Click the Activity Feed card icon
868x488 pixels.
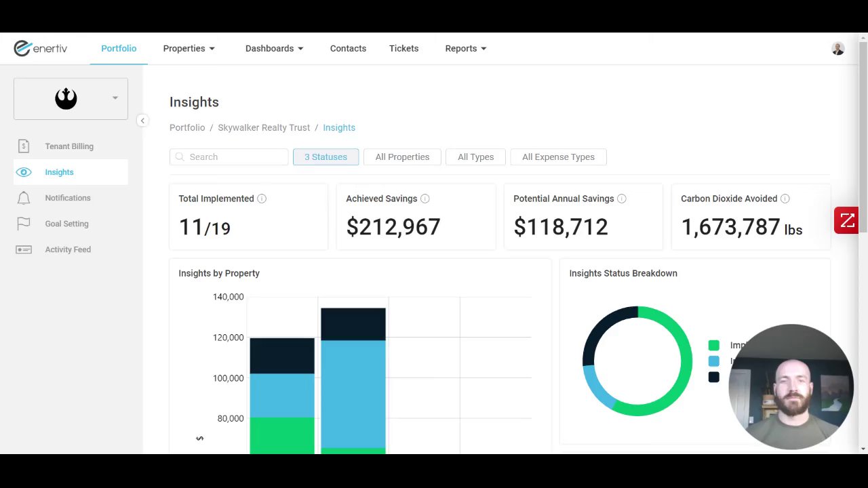(24, 249)
